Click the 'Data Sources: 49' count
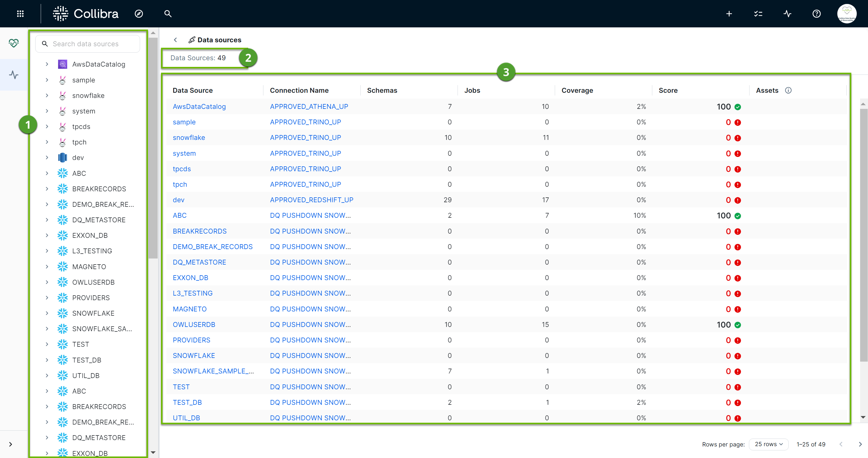The width and height of the screenshot is (868, 458). (198, 58)
